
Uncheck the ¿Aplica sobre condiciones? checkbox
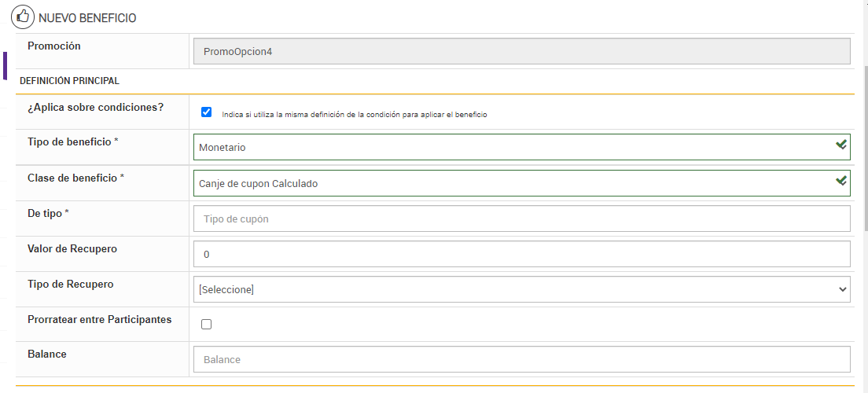pyautogui.click(x=207, y=112)
